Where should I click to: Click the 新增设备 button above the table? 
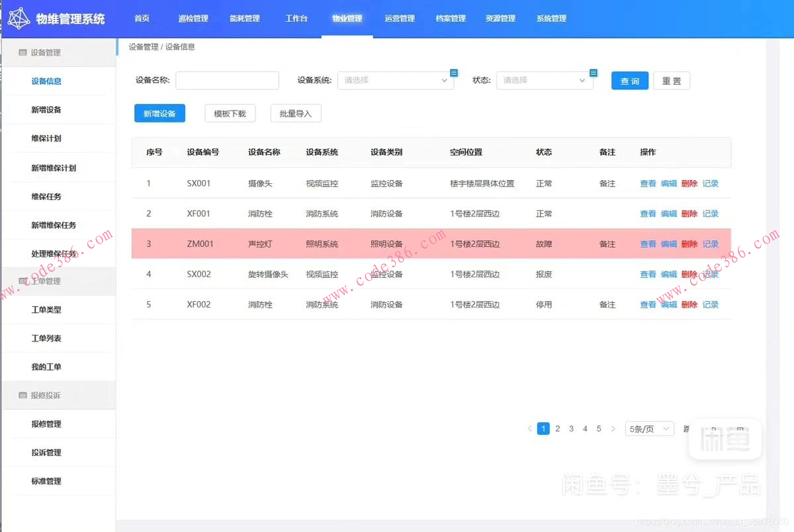coord(159,113)
